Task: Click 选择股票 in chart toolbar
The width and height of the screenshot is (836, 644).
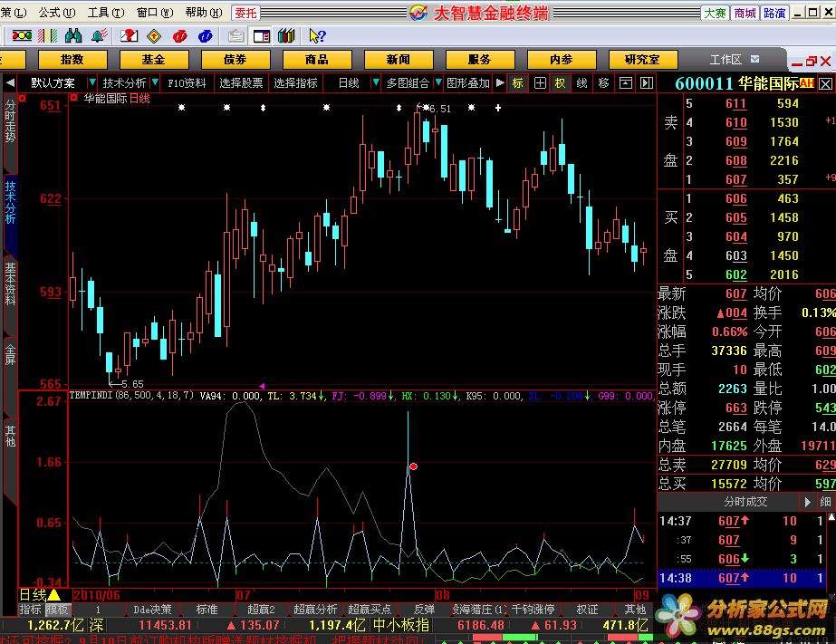Action: 242,83
